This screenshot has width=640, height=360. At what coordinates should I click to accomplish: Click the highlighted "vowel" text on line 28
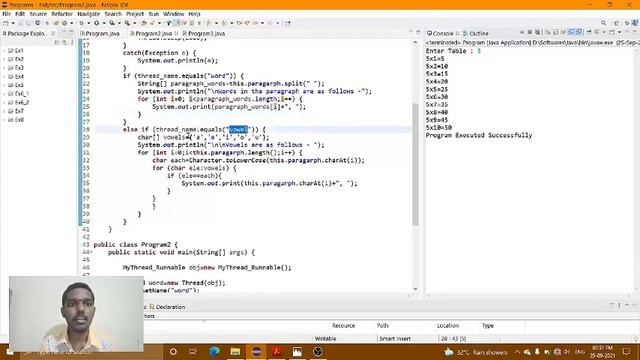(x=238, y=129)
